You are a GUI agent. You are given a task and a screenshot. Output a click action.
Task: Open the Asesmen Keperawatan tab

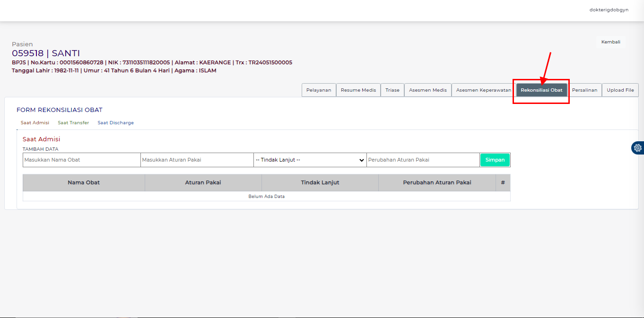click(483, 90)
